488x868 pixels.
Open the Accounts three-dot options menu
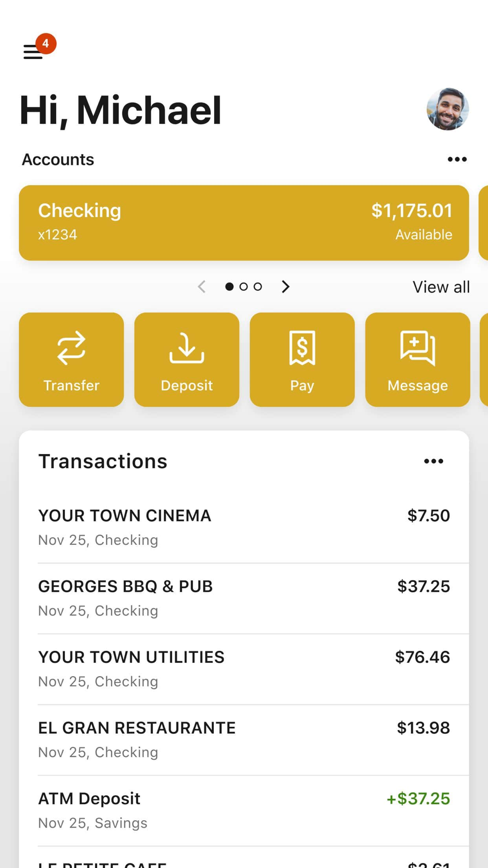click(457, 160)
